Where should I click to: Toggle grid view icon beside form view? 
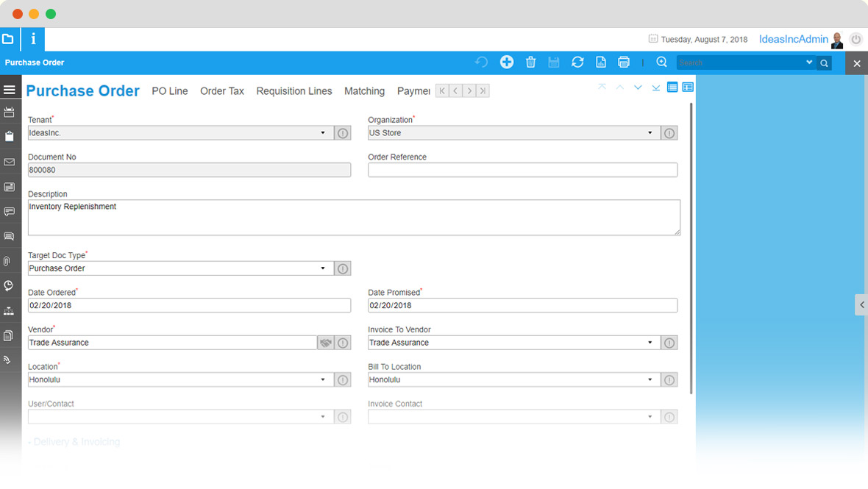pos(688,88)
